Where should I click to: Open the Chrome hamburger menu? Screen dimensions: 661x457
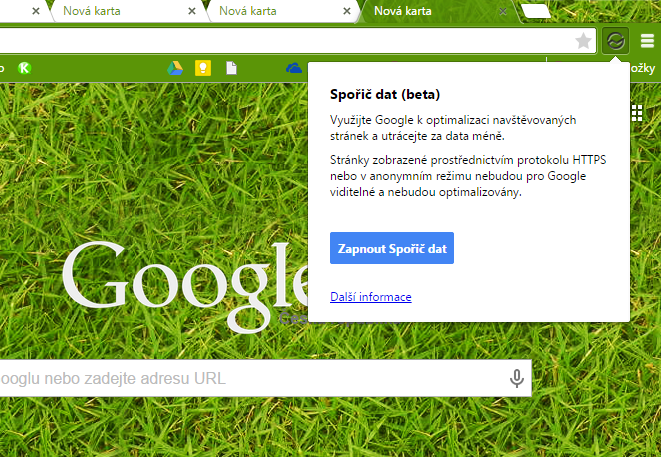click(647, 41)
